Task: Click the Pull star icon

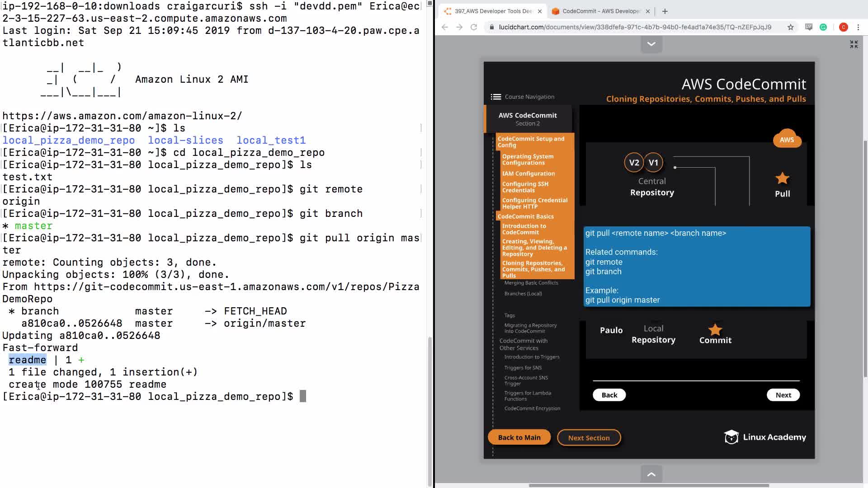Action: (x=782, y=178)
